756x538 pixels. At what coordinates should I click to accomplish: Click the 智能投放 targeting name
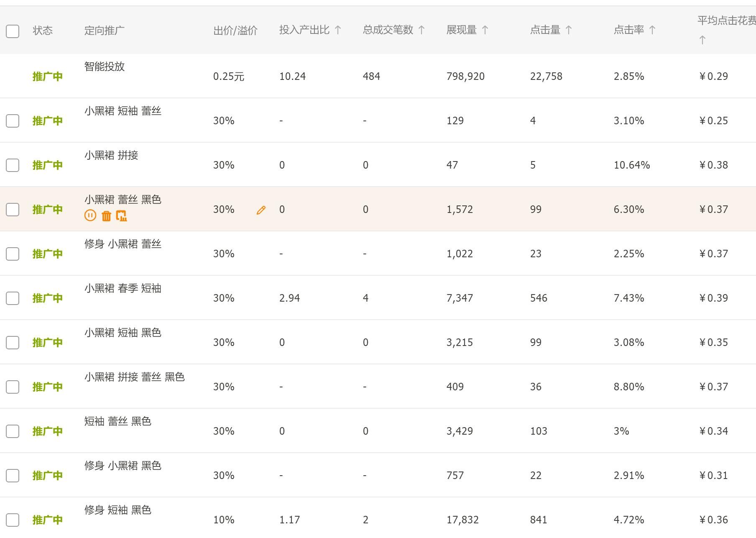pyautogui.click(x=105, y=67)
